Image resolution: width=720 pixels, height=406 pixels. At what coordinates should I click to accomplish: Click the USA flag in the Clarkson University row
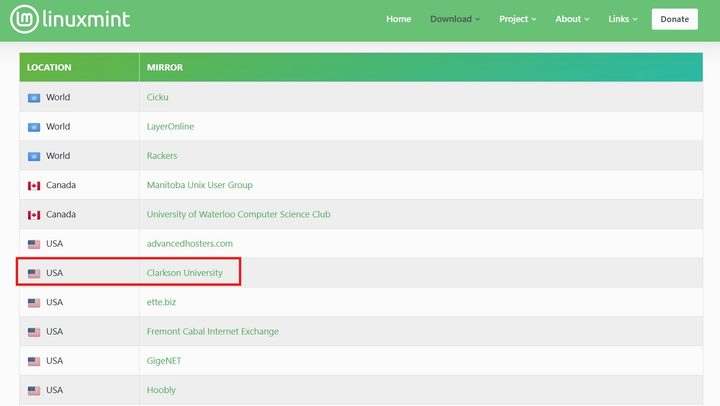[x=34, y=273]
